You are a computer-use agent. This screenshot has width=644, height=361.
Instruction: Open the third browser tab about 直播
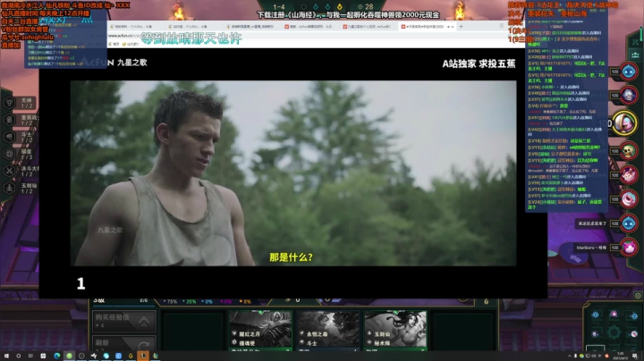point(252,27)
